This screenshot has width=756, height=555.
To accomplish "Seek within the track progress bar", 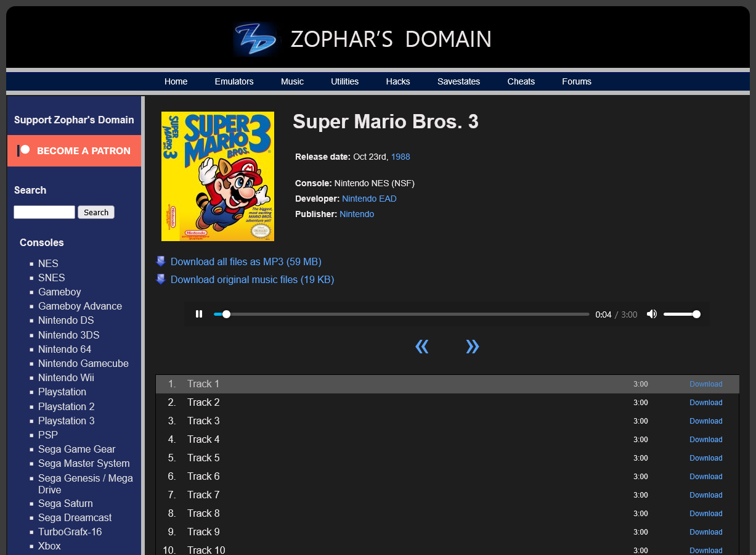I will pyautogui.click(x=402, y=314).
